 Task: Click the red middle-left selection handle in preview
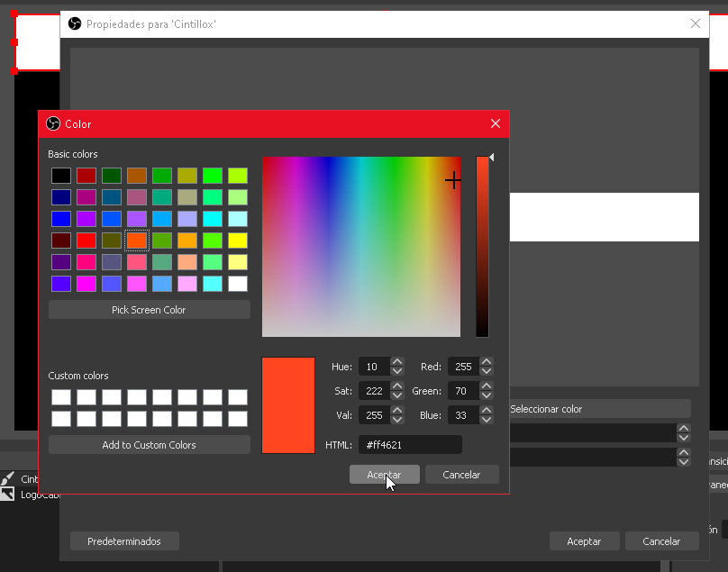(x=14, y=42)
